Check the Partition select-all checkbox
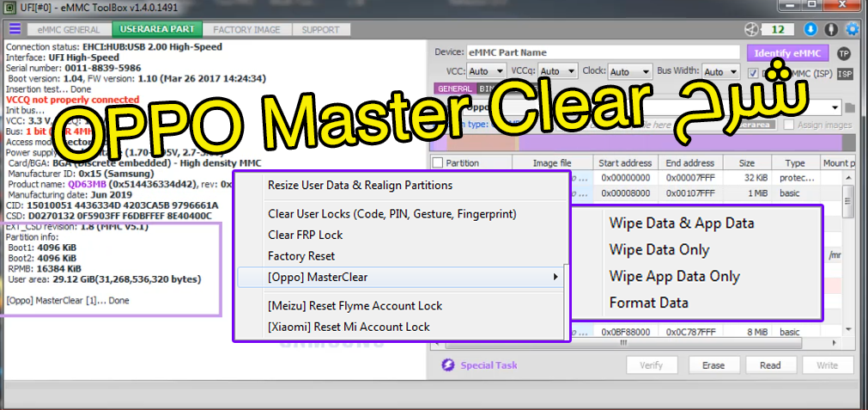Viewport: 868px width, 410px height. (437, 163)
